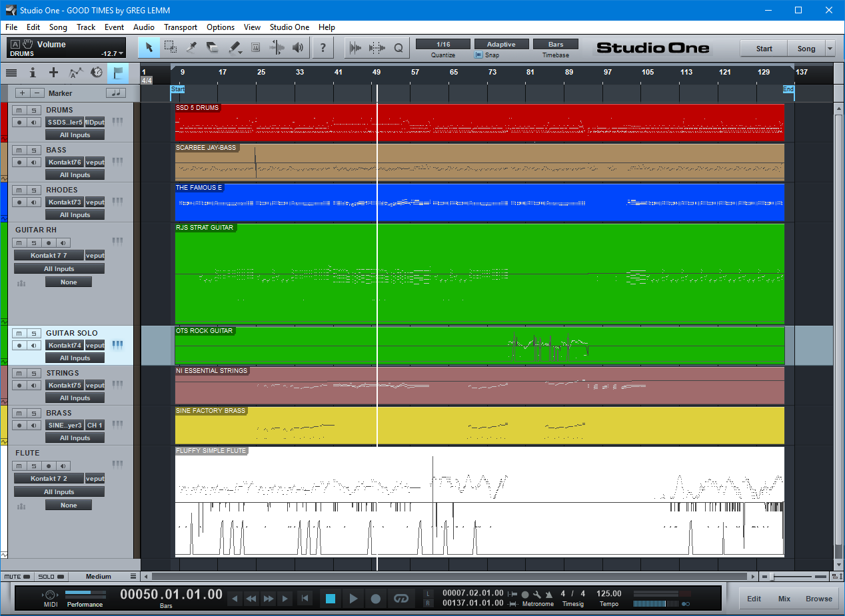
Task: Click the question mark help icon
Action: 323,47
